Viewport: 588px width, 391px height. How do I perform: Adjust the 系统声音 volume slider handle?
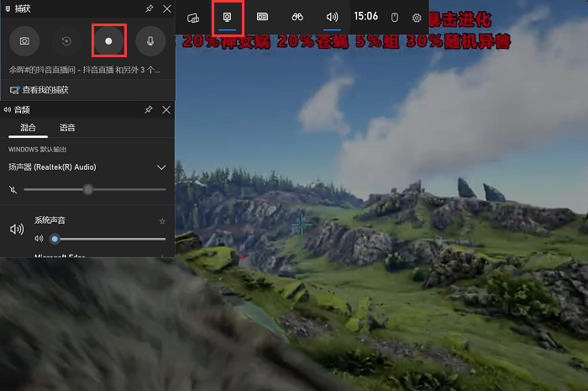(55, 239)
